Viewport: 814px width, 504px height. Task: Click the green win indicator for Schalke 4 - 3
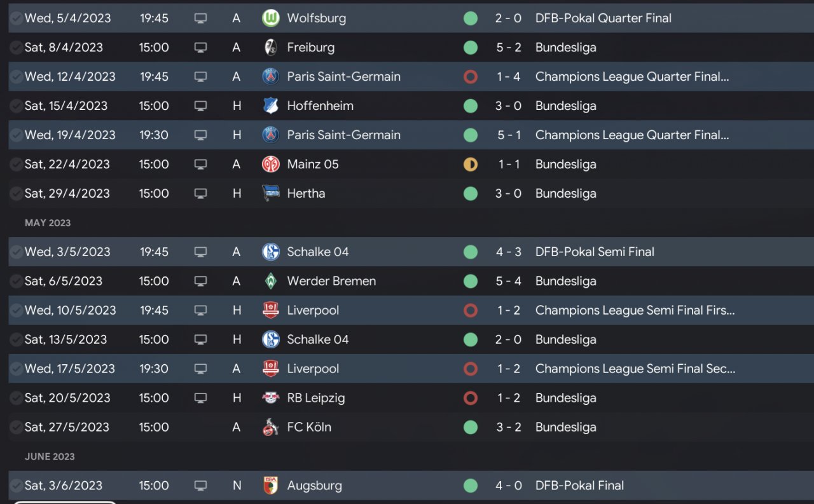(471, 252)
